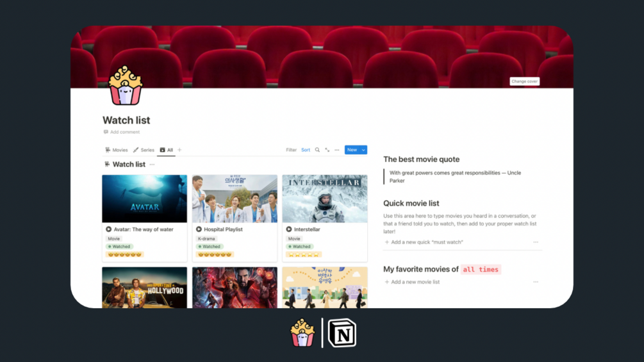This screenshot has width=644, height=362.
Task: Open the Once Upon a Time in Hollywood thumbnail
Action: 145,288
